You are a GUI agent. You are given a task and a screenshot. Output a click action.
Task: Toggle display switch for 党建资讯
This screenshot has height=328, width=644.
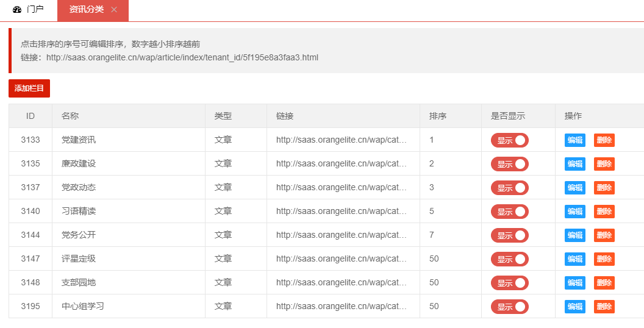tap(509, 140)
